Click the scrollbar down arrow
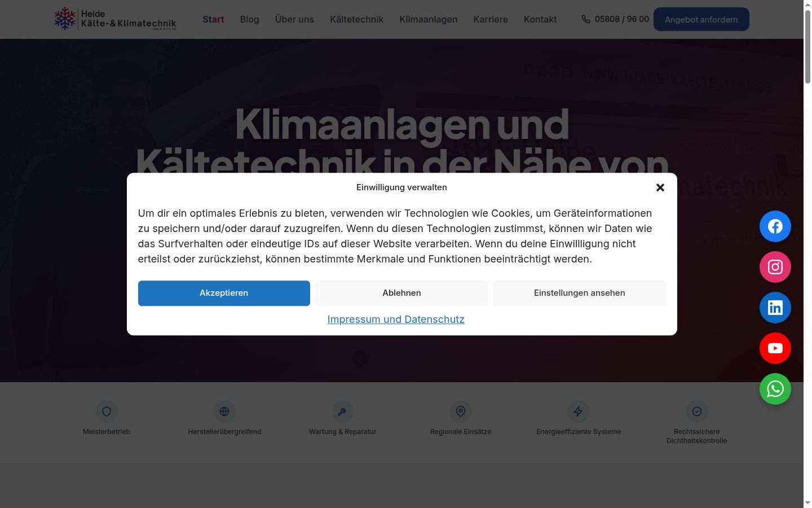812x508 pixels. coord(807,503)
